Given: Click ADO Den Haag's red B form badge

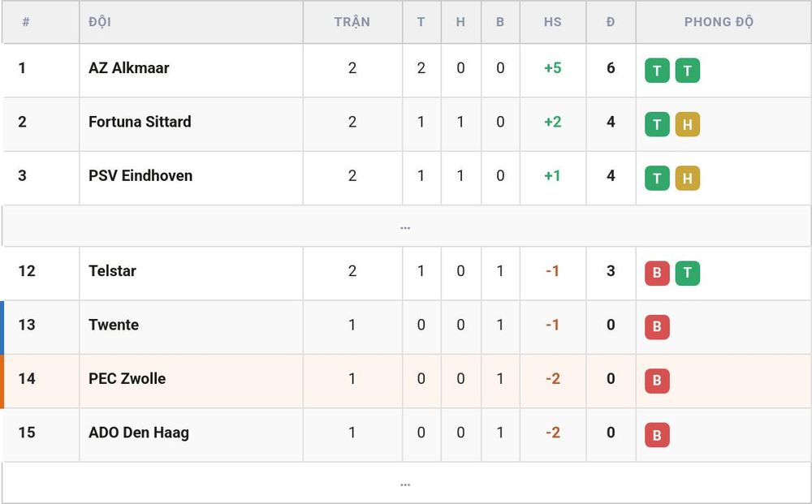Looking at the screenshot, I should [657, 435].
